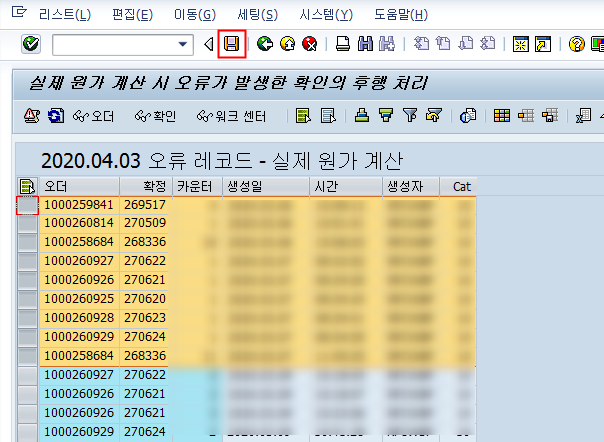Create a new session icon

pyautogui.click(x=521, y=44)
